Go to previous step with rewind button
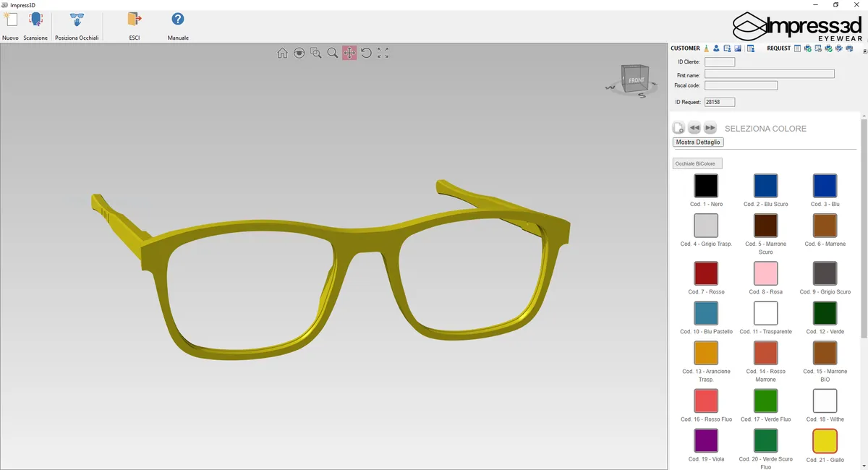The image size is (868, 470). pyautogui.click(x=694, y=127)
